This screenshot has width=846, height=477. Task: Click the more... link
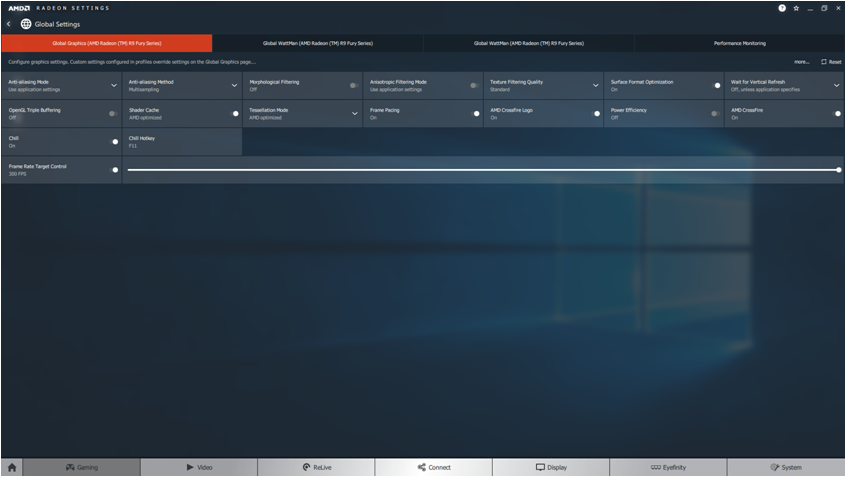pyautogui.click(x=801, y=62)
